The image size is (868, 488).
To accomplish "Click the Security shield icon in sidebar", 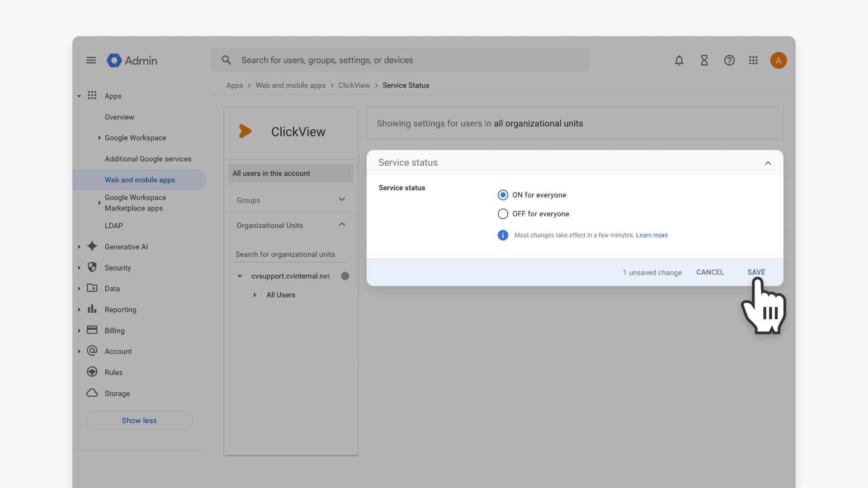I will 92,267.
